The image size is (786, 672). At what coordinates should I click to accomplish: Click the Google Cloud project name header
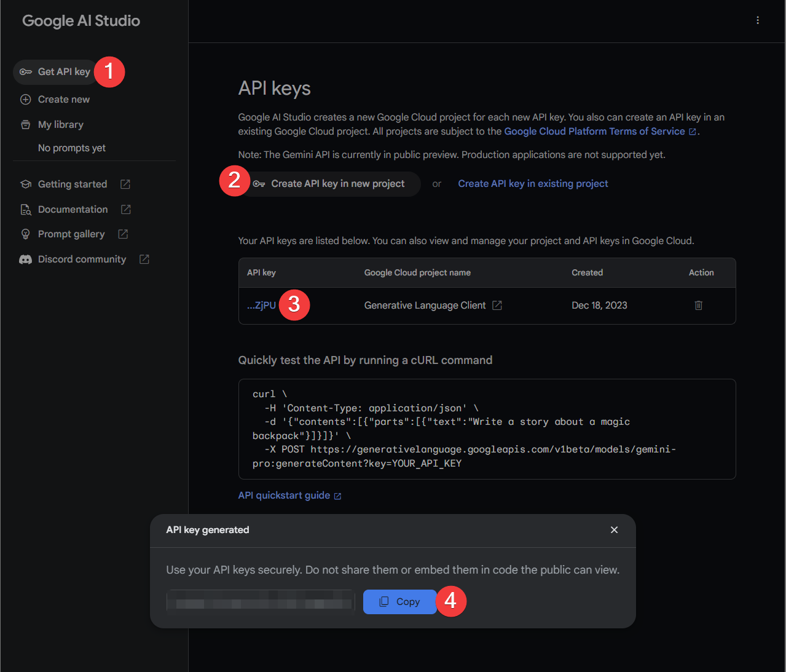pos(417,272)
